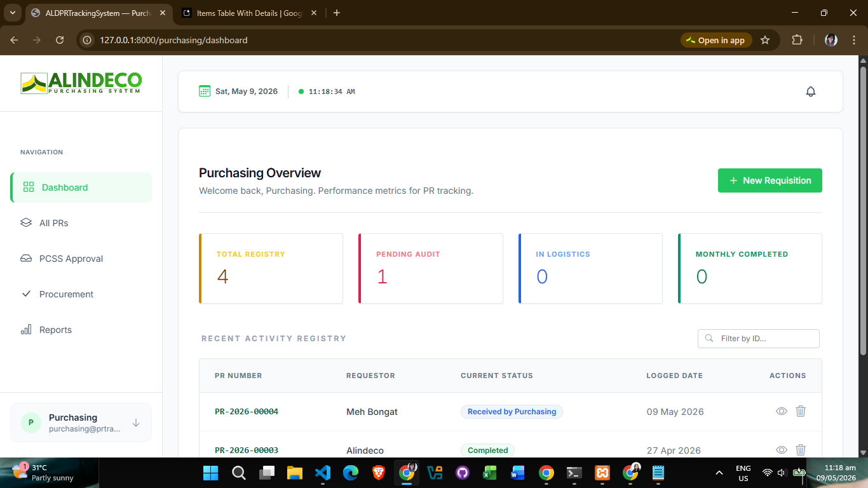
Task: Open the notifications bell icon
Action: click(x=811, y=91)
